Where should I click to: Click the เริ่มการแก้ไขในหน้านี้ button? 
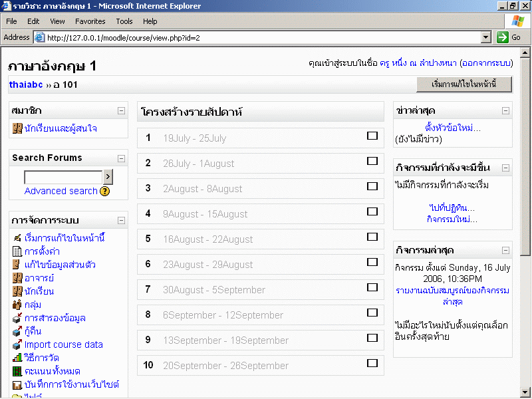455,84
